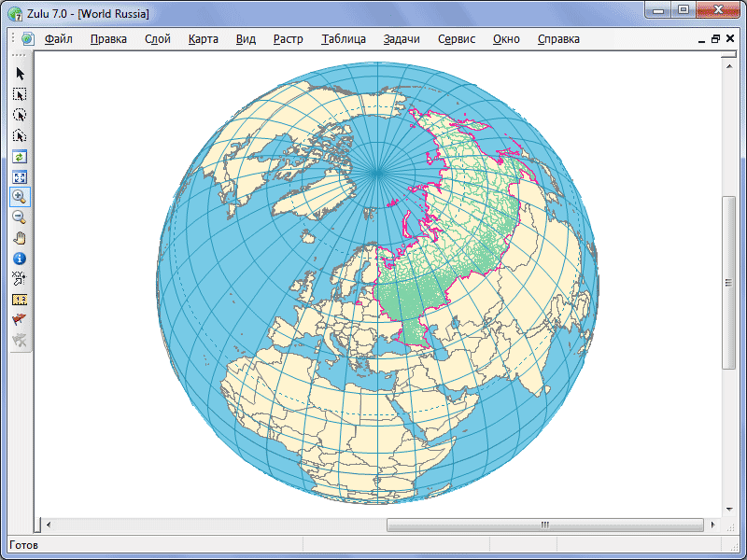Click the horizontal scrollbar left arrow
The height and width of the screenshot is (560, 747).
48,525
